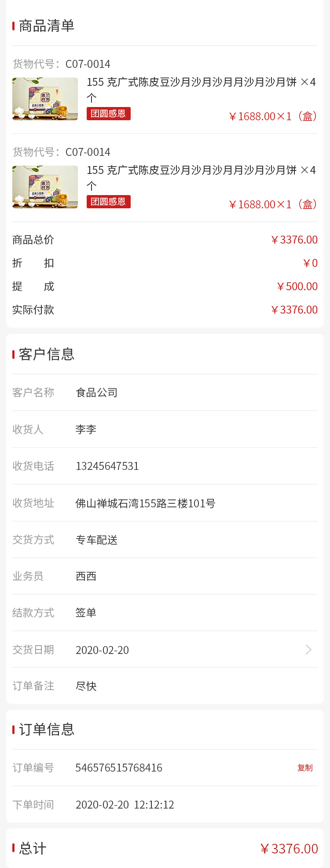Click the 订单备注 field showing 尽快

click(x=86, y=686)
